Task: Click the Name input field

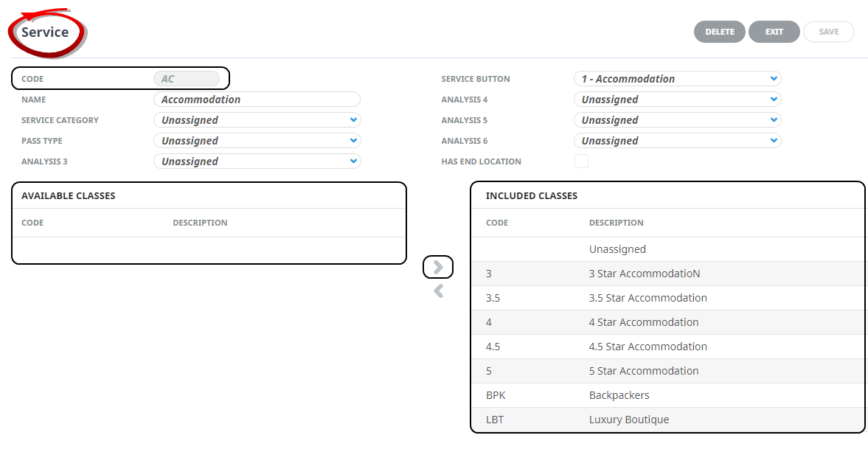Action: coord(257,100)
